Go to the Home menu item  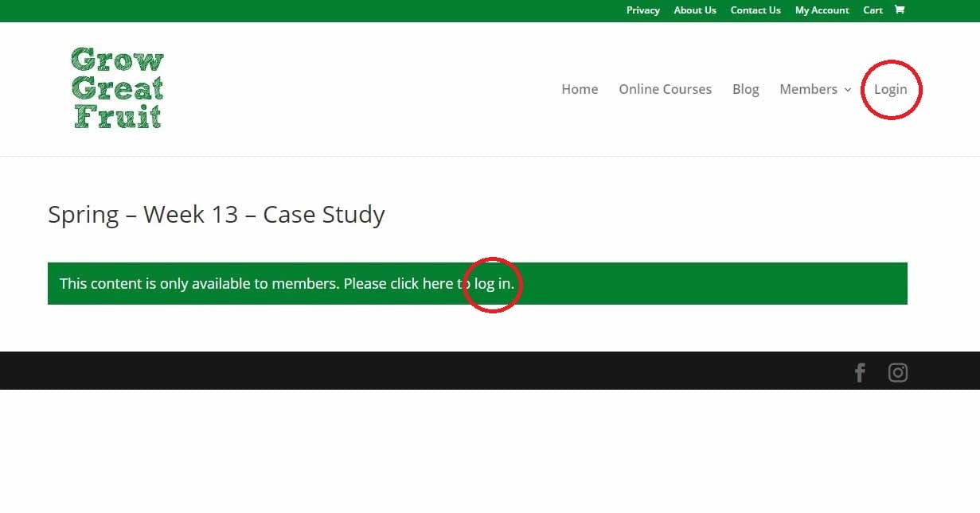coord(580,89)
